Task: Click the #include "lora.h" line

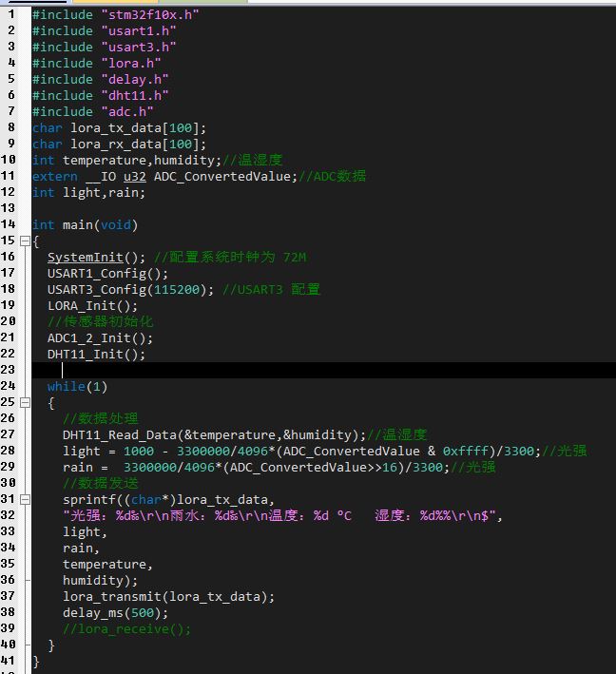Action: click(x=96, y=63)
